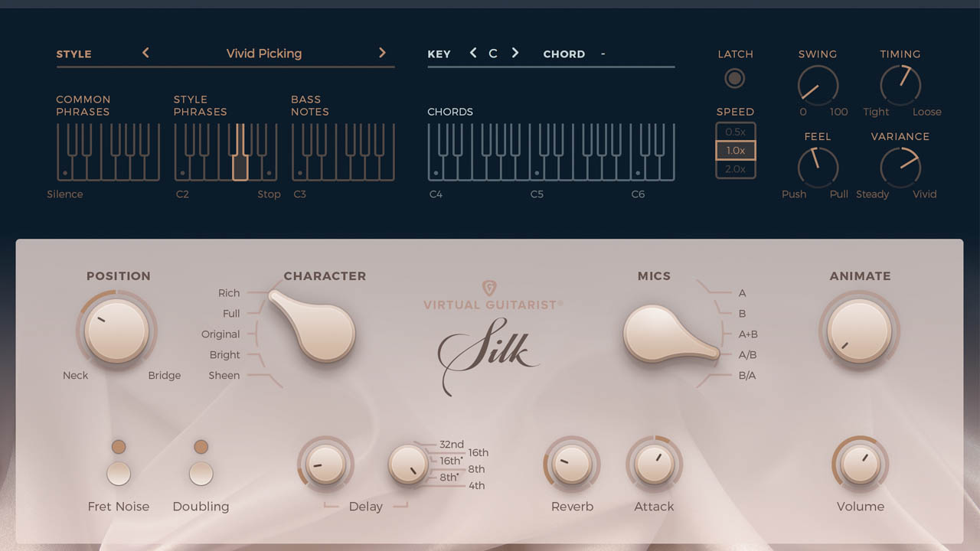Click the C3 key in Bass Notes
Image resolution: width=980 pixels, height=551 pixels.
click(x=299, y=170)
